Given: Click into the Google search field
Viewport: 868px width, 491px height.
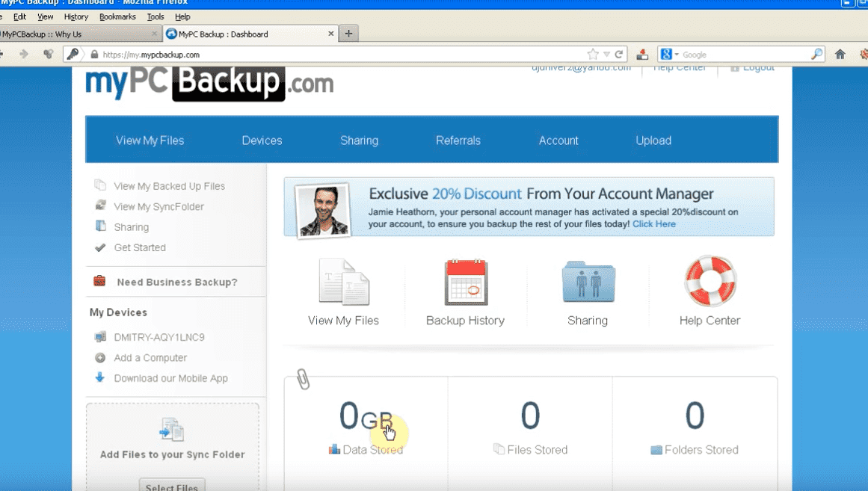Looking at the screenshot, I should tap(744, 55).
